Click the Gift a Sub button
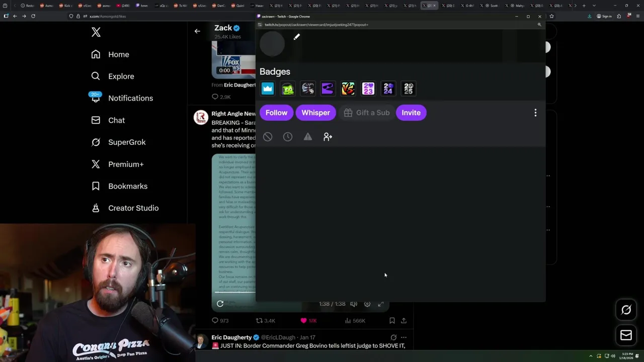The image size is (644, 362). coord(367,113)
